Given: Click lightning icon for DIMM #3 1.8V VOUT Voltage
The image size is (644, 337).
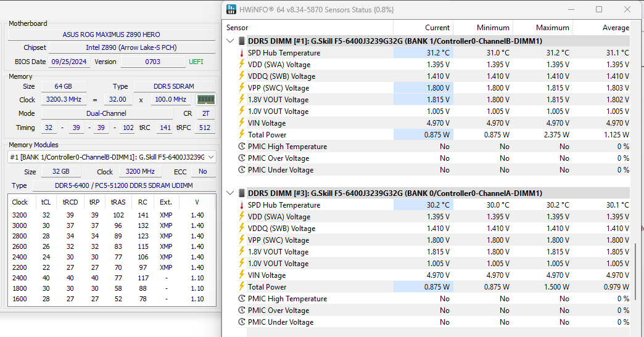Looking at the screenshot, I should pyautogui.click(x=242, y=252).
